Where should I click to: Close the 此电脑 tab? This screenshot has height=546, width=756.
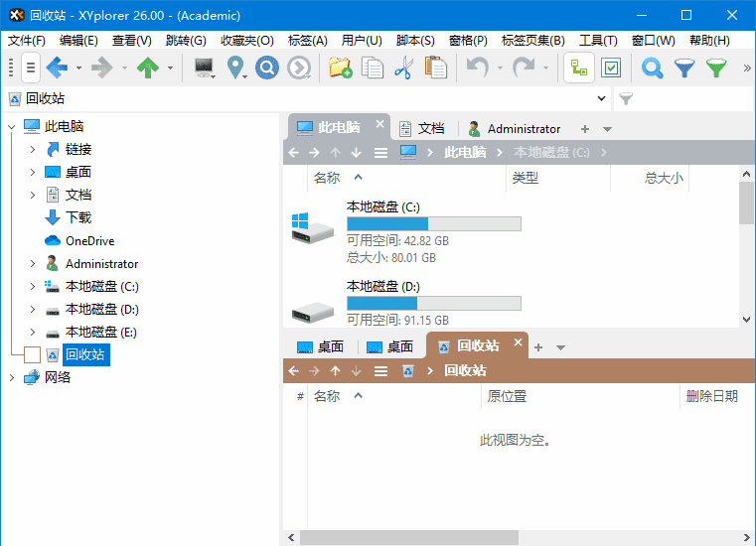coord(379,124)
